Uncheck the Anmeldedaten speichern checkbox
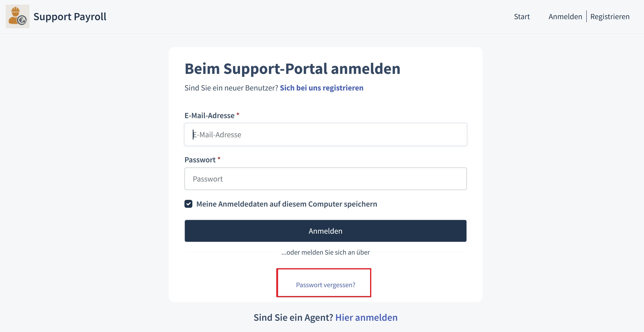644x332 pixels. point(189,204)
